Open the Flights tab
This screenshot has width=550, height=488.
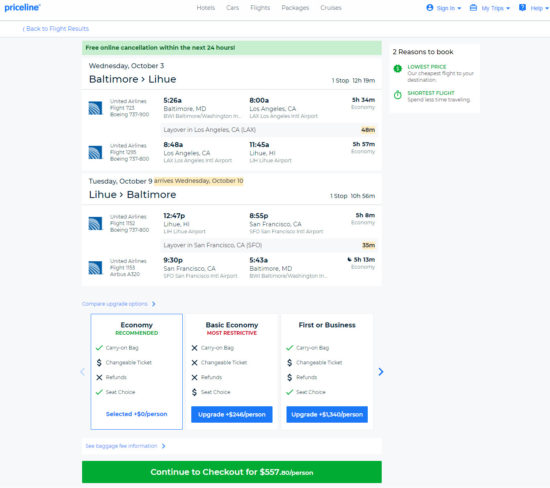[x=260, y=8]
